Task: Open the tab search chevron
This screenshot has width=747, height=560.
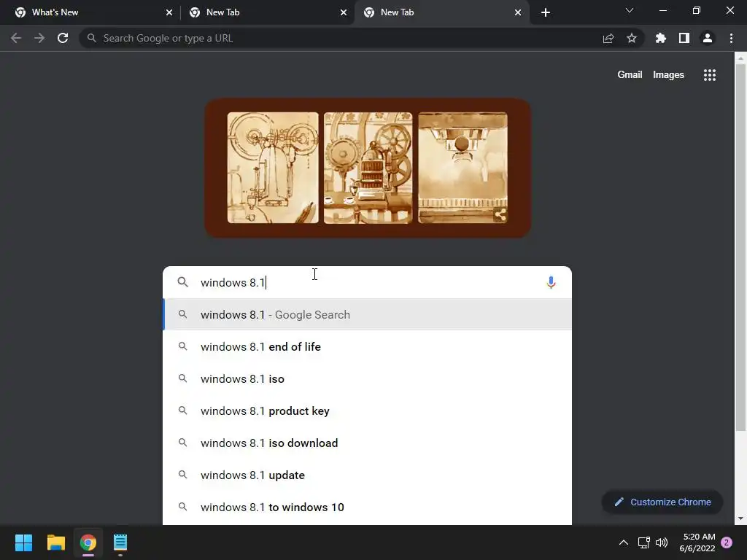Action: (629, 10)
